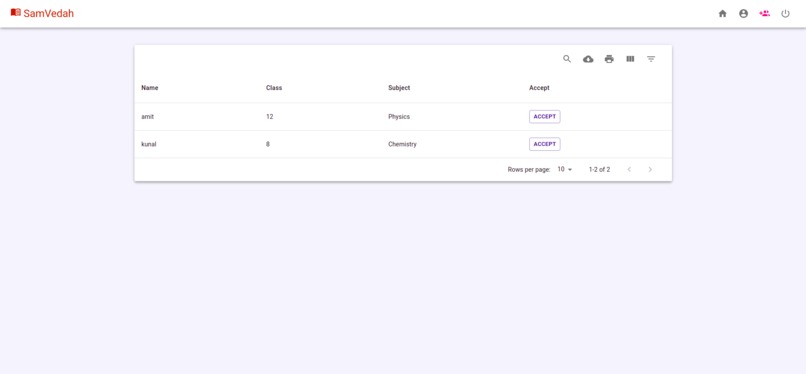The width and height of the screenshot is (806, 374).
Task: Click the '1-2 of 2' pagination text
Action: pyautogui.click(x=599, y=169)
